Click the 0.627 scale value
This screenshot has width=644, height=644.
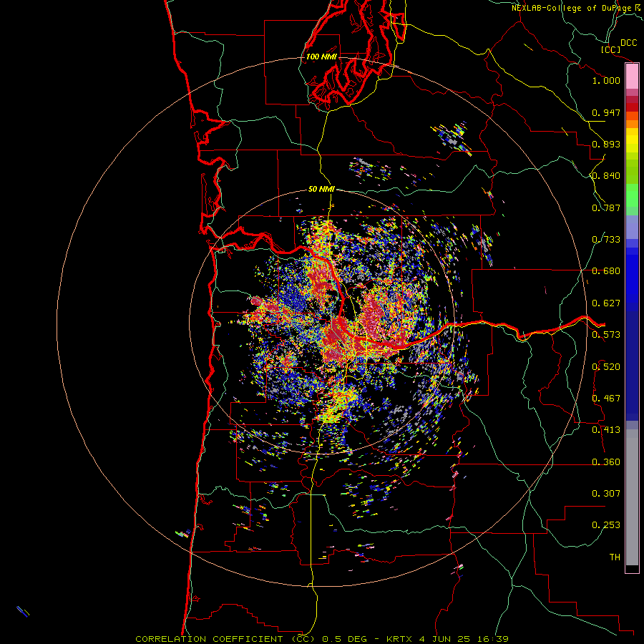tap(606, 303)
